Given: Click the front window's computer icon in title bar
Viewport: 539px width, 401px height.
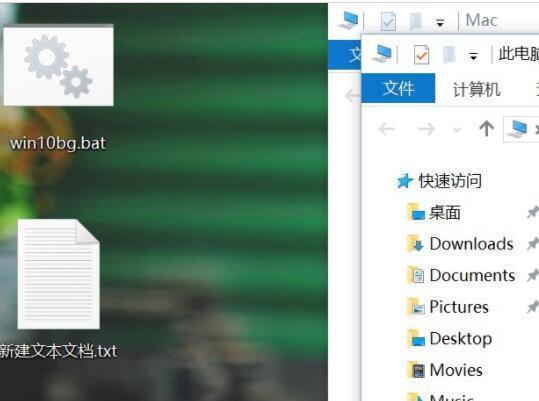Looking at the screenshot, I should 383,54.
